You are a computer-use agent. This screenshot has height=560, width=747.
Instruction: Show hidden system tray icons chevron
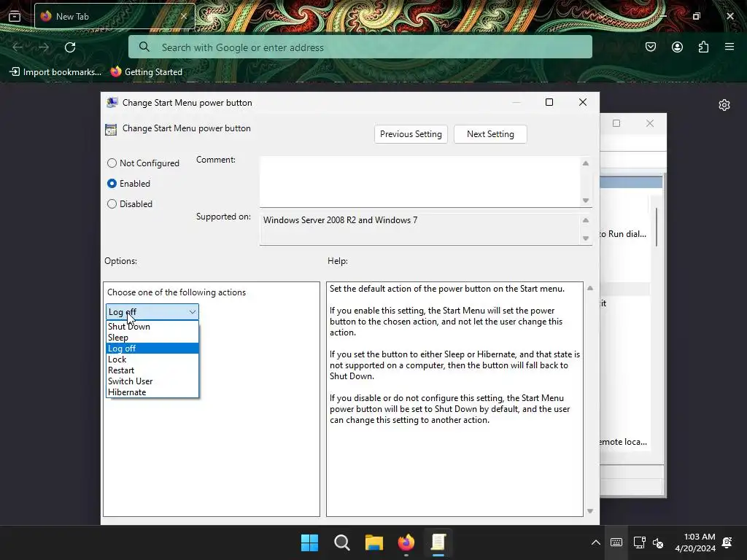595,542
